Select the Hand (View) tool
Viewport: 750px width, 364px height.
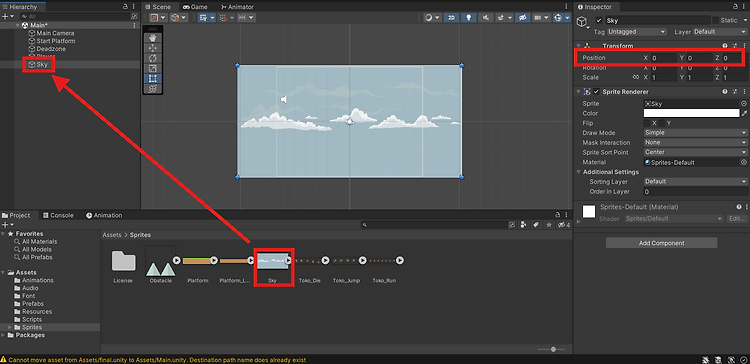coord(153,37)
